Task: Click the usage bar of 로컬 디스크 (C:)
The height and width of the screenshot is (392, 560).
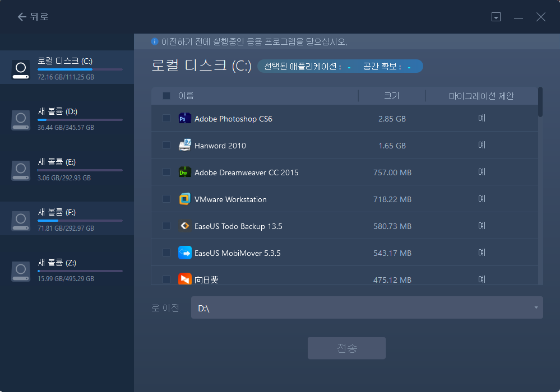Action: tap(80, 69)
